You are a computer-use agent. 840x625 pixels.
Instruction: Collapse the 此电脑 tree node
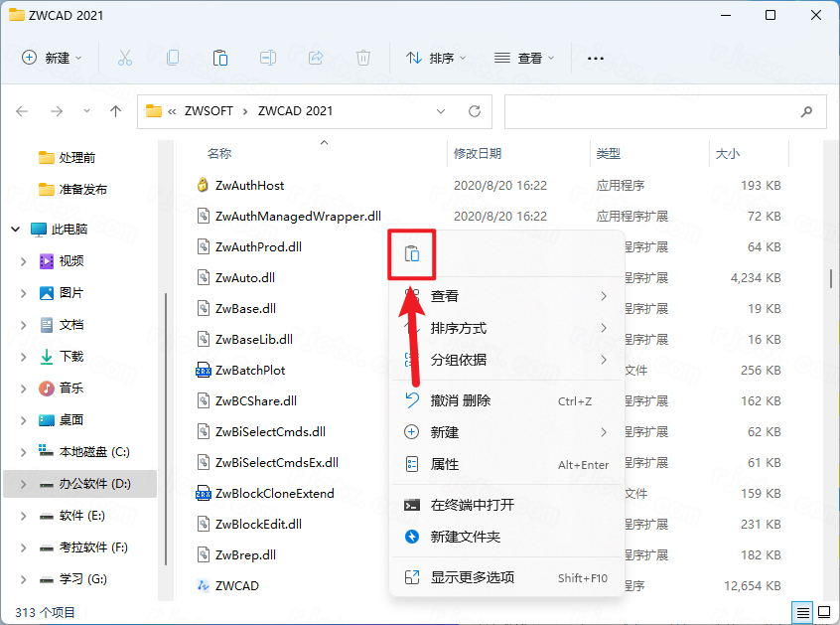click(15, 229)
